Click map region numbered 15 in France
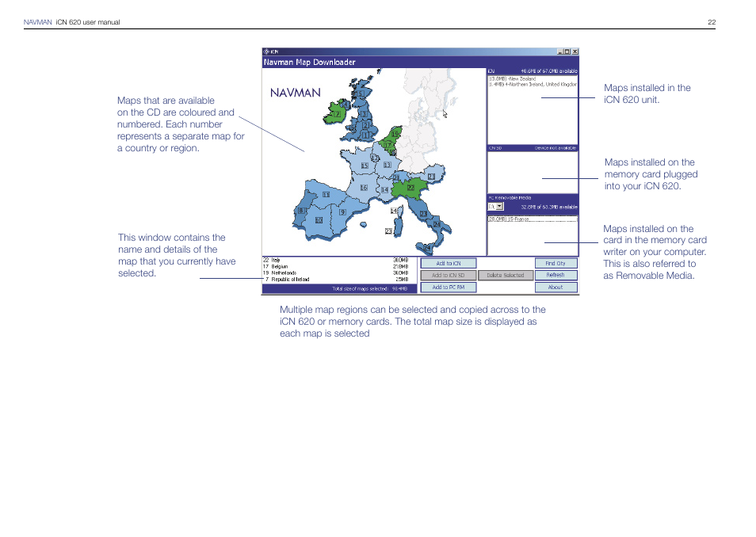 pyautogui.click(x=365, y=166)
